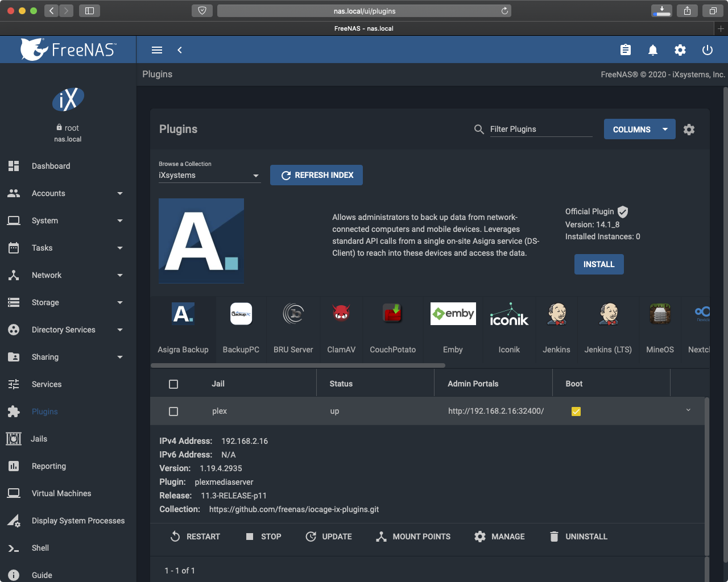Image resolution: width=728 pixels, height=582 pixels.
Task: Open the task manager clipboard icon
Action: point(626,50)
